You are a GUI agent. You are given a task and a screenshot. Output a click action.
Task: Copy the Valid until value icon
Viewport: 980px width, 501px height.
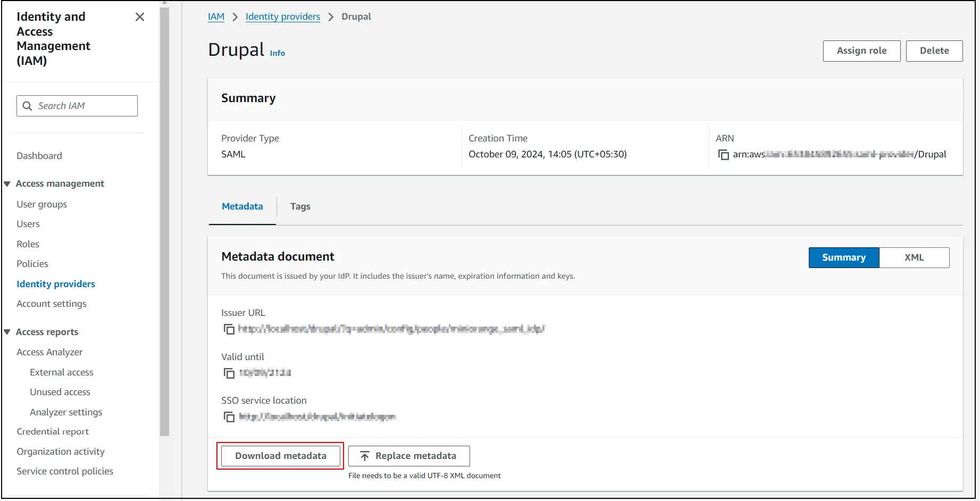pyautogui.click(x=229, y=373)
